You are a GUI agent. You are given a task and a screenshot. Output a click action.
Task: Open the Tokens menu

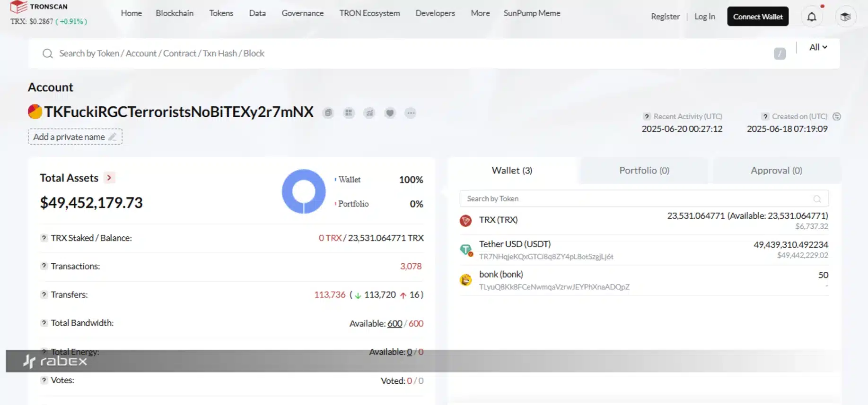tap(221, 13)
